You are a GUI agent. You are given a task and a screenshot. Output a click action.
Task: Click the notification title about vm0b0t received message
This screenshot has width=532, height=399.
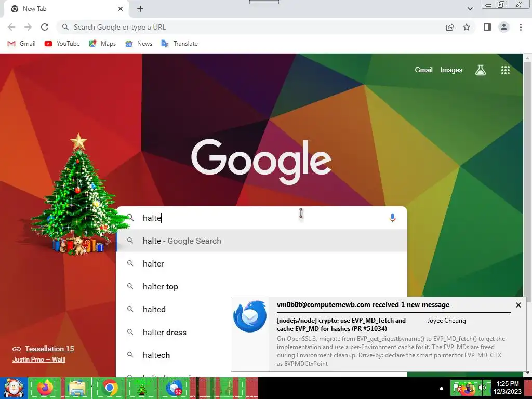pos(363,304)
